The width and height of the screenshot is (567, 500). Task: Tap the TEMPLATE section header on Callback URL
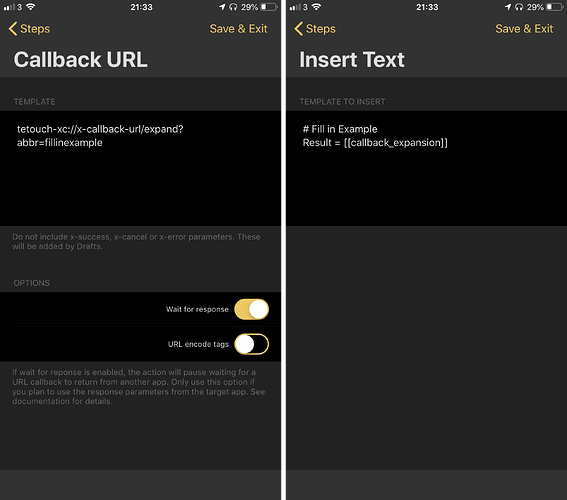[x=34, y=102]
